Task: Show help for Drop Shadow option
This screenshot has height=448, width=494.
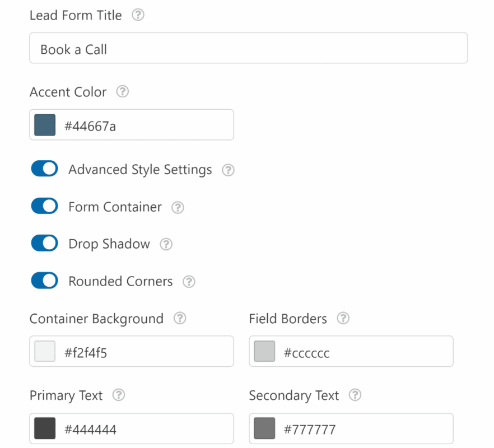Action: [x=166, y=245]
